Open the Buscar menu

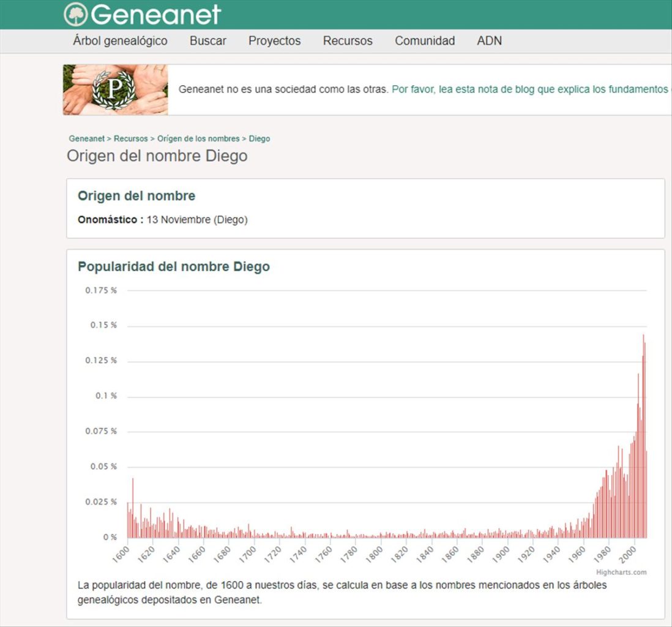tap(207, 41)
